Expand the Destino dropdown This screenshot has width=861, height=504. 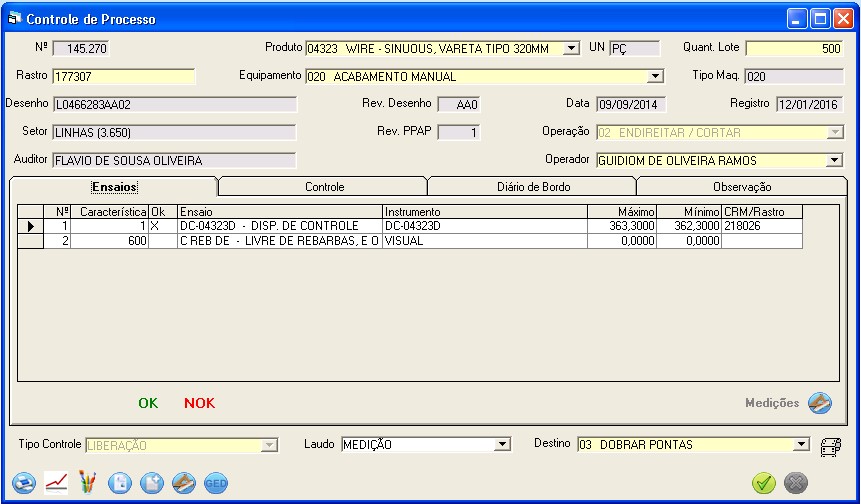[801, 444]
